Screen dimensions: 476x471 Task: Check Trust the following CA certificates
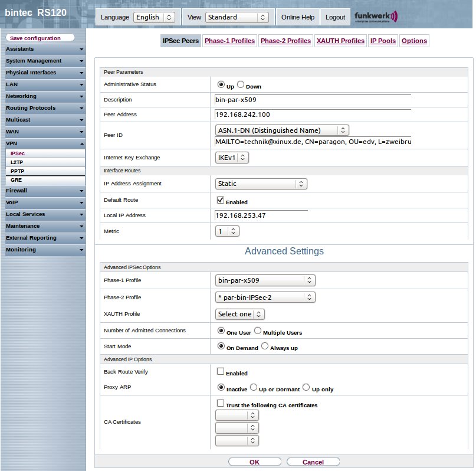tap(221, 404)
